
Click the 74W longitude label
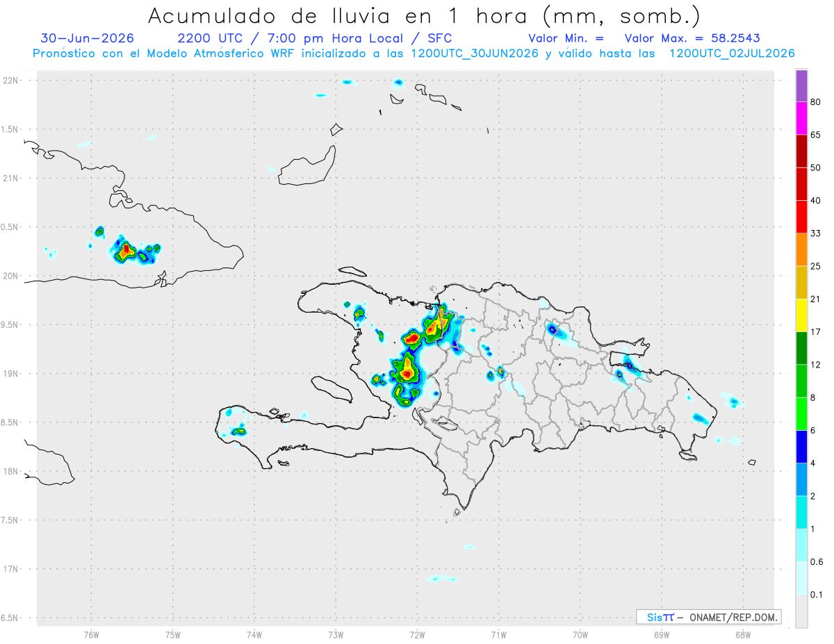click(x=254, y=635)
